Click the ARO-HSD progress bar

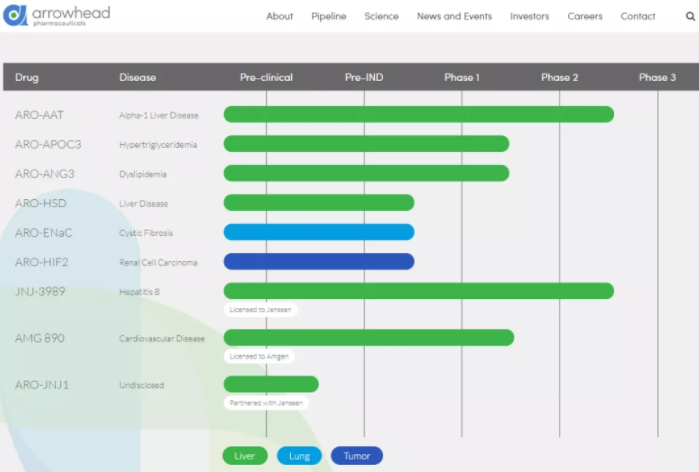point(319,203)
